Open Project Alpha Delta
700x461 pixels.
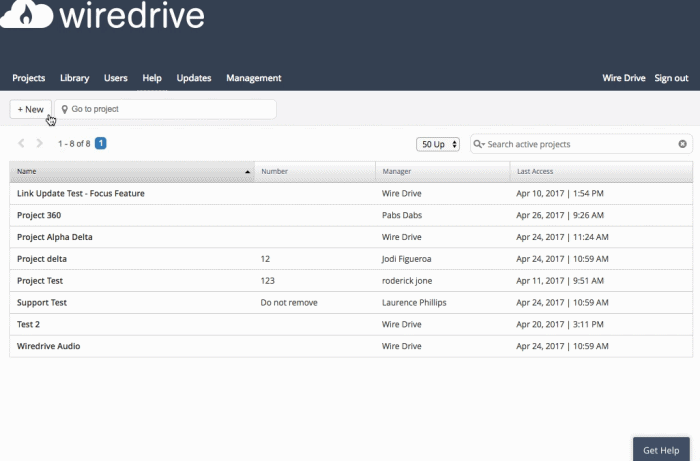54,237
